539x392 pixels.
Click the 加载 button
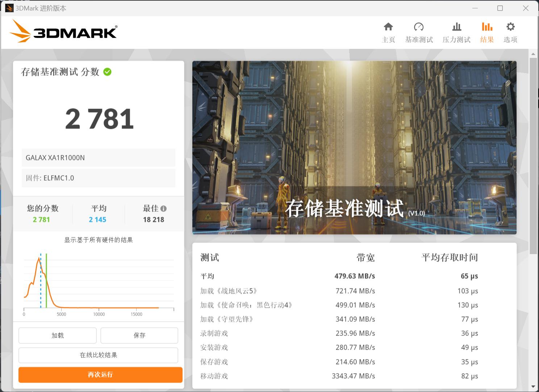point(58,336)
